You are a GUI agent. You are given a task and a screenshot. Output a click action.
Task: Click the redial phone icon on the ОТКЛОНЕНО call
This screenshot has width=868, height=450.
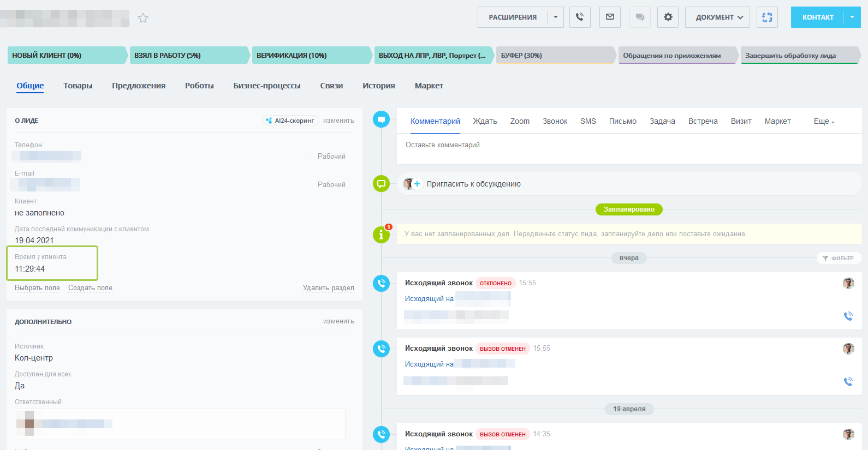pos(848,316)
